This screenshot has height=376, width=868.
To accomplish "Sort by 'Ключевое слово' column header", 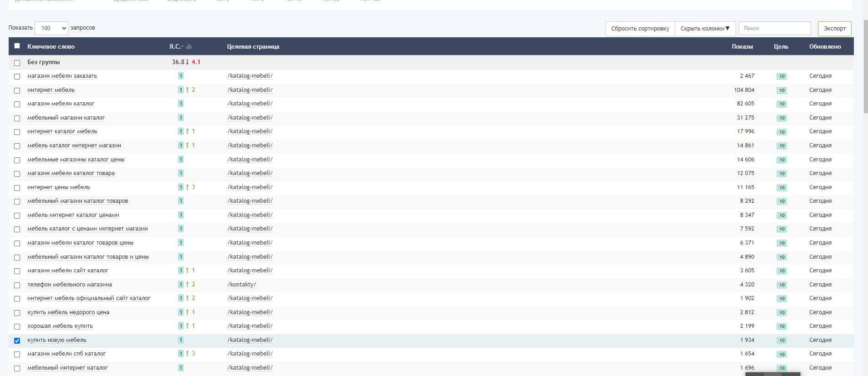I will pos(51,46).
